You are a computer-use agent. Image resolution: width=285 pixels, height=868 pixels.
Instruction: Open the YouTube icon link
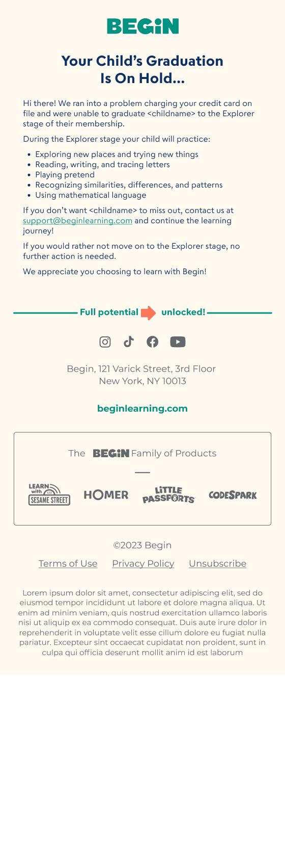(x=178, y=342)
